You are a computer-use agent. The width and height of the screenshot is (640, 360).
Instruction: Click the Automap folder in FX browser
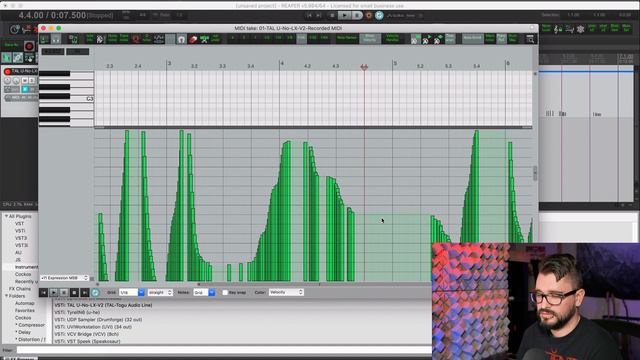pos(25,303)
